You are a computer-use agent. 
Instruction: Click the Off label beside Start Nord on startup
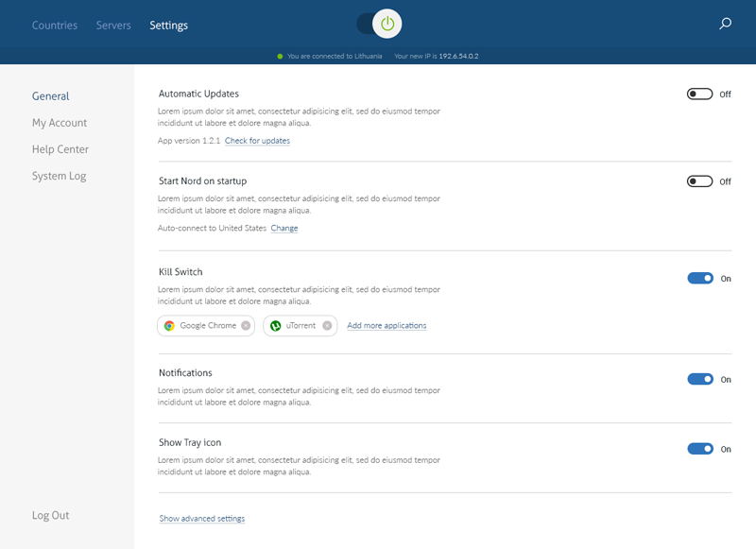[725, 181]
